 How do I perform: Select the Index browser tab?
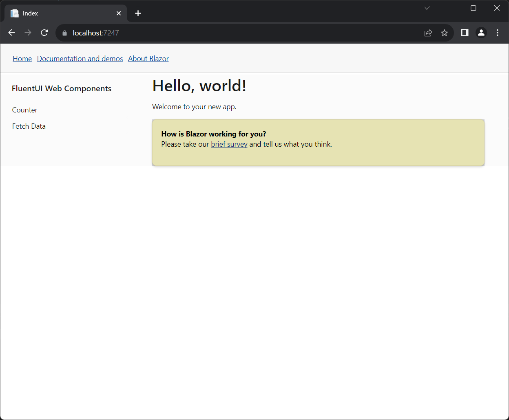click(66, 13)
